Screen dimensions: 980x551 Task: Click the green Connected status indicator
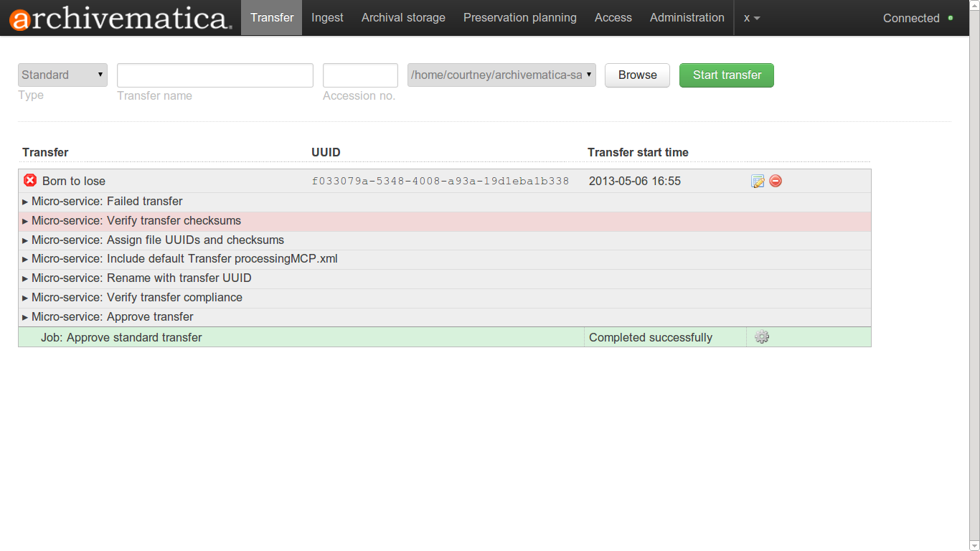pos(951,18)
